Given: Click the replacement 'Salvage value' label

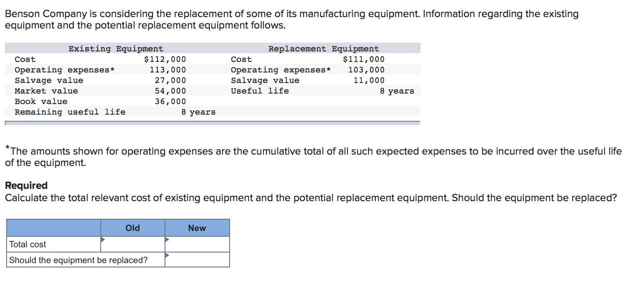Looking at the screenshot, I should click(265, 80).
